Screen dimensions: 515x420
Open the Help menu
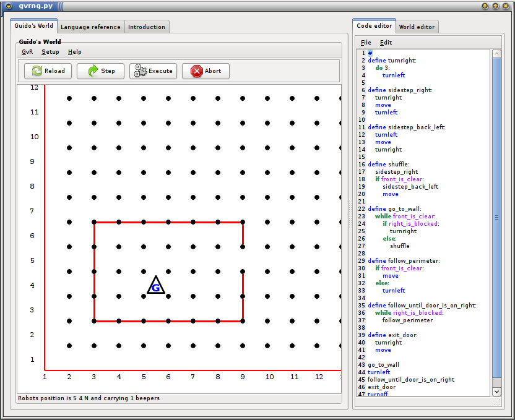click(74, 52)
